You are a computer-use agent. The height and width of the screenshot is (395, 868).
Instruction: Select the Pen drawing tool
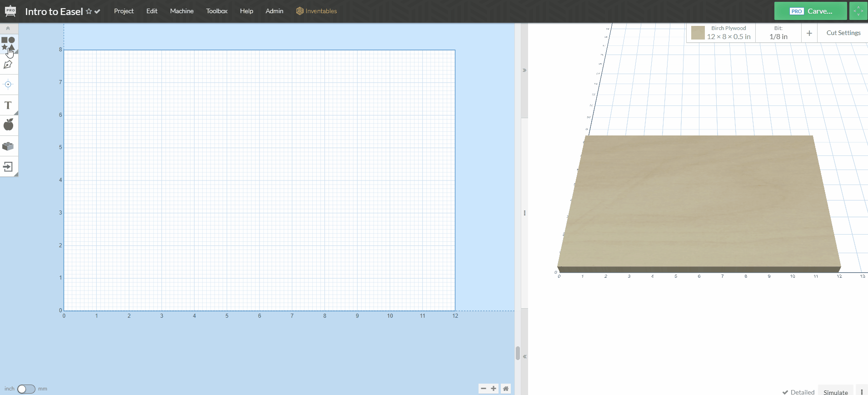point(8,65)
